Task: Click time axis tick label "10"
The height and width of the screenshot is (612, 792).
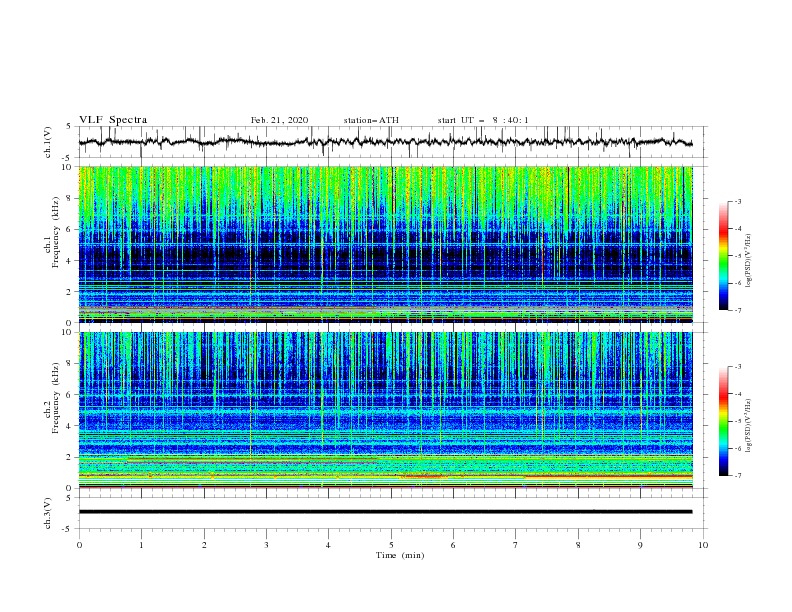Action: [703, 545]
